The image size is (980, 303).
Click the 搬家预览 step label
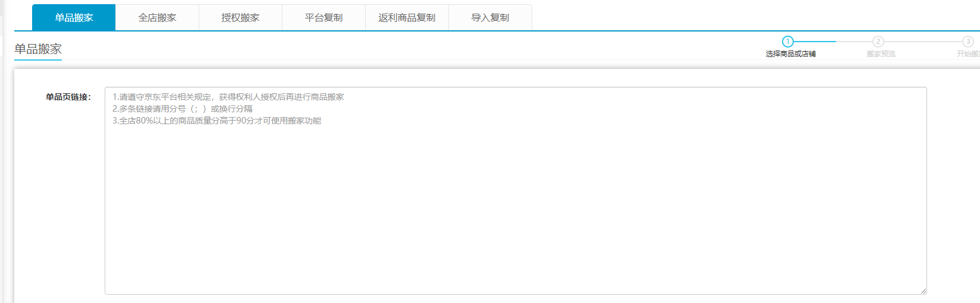click(x=881, y=54)
